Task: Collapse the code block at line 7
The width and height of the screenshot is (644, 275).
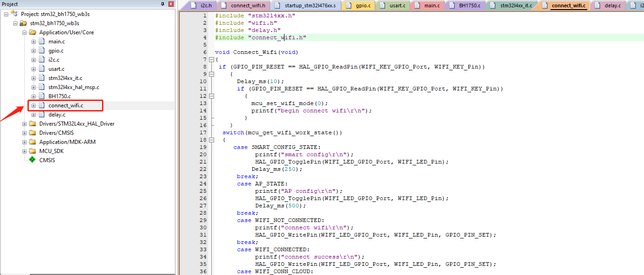Action: click(211, 59)
